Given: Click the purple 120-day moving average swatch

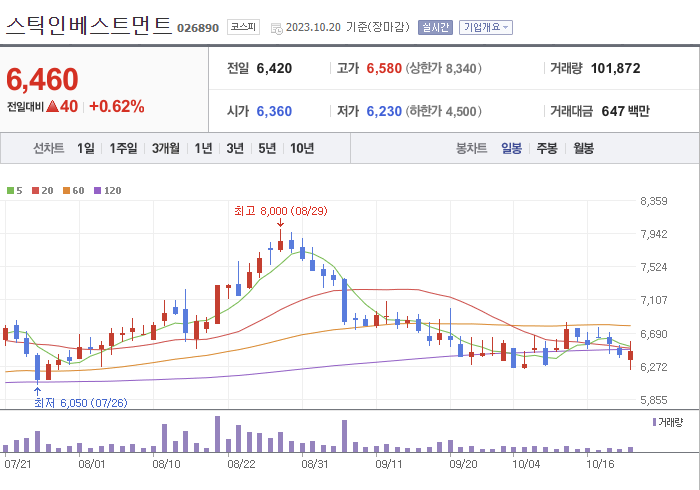Looking at the screenshot, I should pyautogui.click(x=97, y=191).
